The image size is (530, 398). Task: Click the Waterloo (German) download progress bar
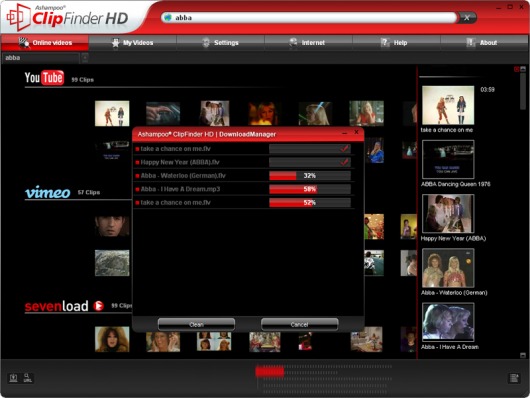point(310,175)
